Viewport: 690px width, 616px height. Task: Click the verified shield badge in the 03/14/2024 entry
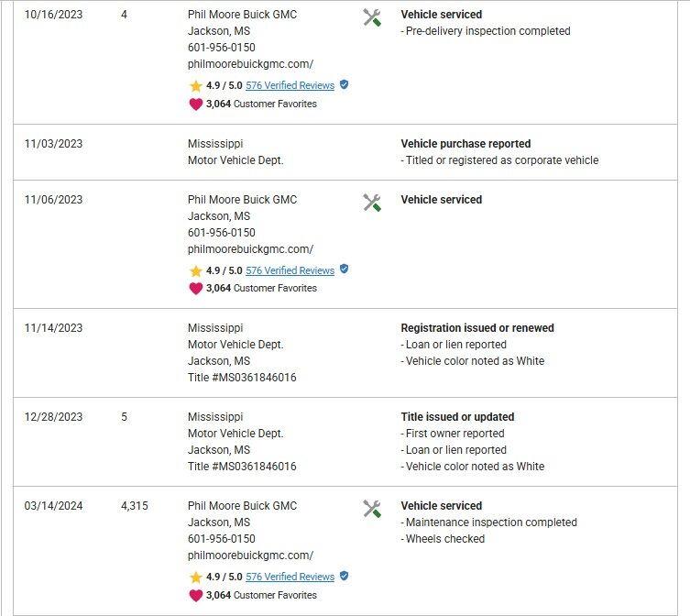click(x=345, y=576)
